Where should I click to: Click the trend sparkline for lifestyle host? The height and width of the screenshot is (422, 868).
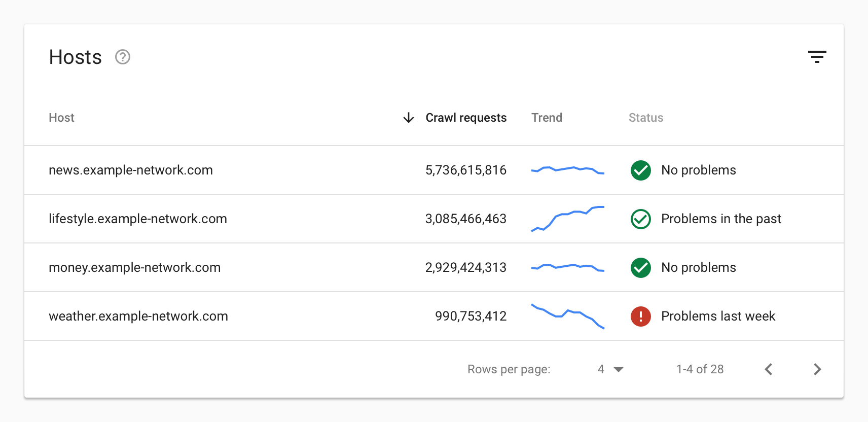(567, 219)
